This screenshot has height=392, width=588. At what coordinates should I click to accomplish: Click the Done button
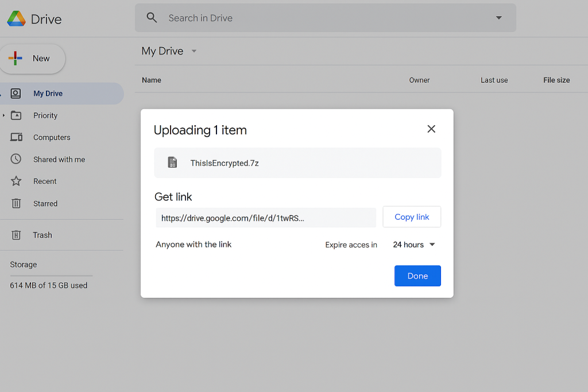(417, 275)
